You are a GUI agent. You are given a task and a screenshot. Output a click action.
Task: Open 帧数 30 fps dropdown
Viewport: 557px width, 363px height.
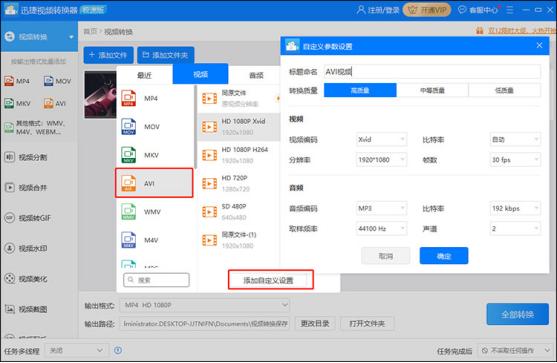click(515, 160)
